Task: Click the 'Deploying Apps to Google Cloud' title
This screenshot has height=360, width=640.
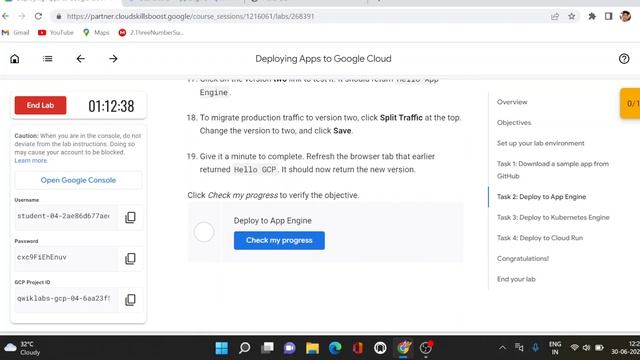Action: point(323,59)
